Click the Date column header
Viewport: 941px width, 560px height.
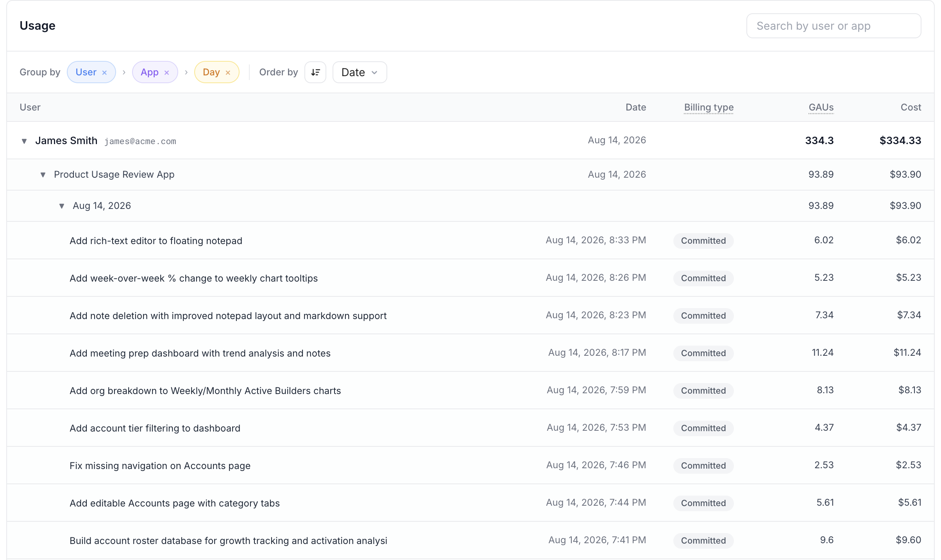click(x=636, y=107)
